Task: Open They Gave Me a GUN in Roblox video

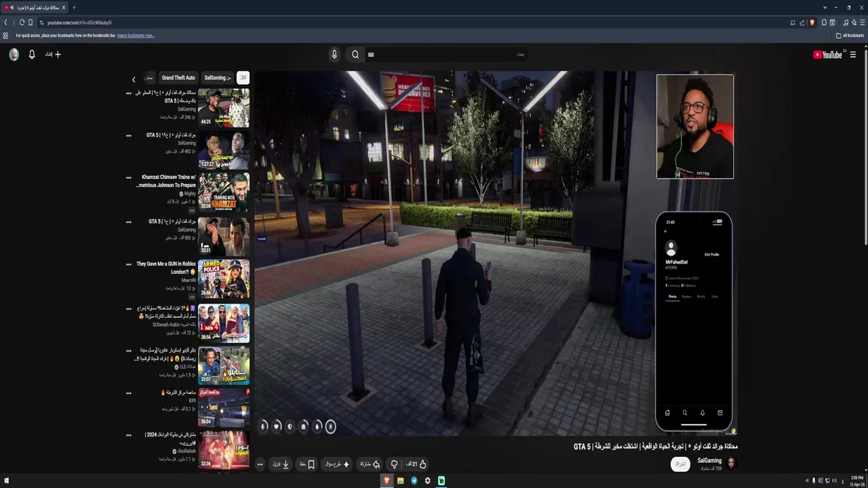Action: tap(166, 268)
